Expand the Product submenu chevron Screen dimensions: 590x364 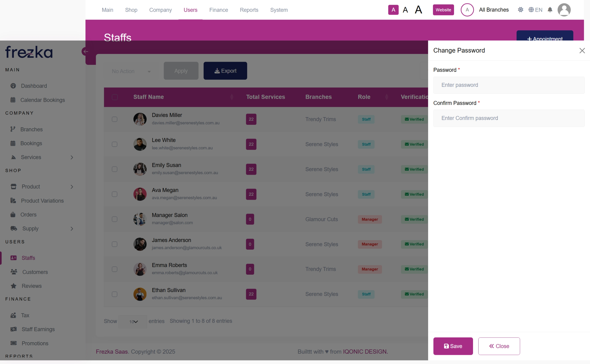click(72, 187)
